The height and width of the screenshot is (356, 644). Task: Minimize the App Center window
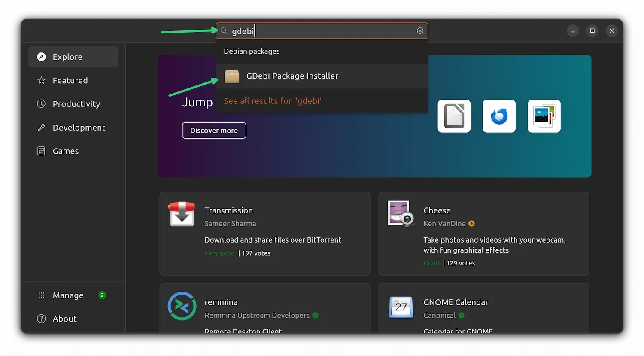[573, 31]
